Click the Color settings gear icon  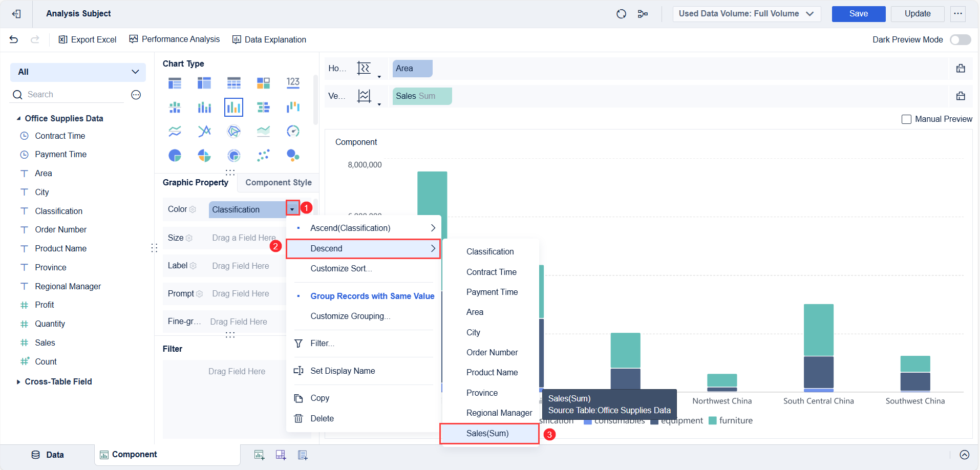click(x=193, y=209)
